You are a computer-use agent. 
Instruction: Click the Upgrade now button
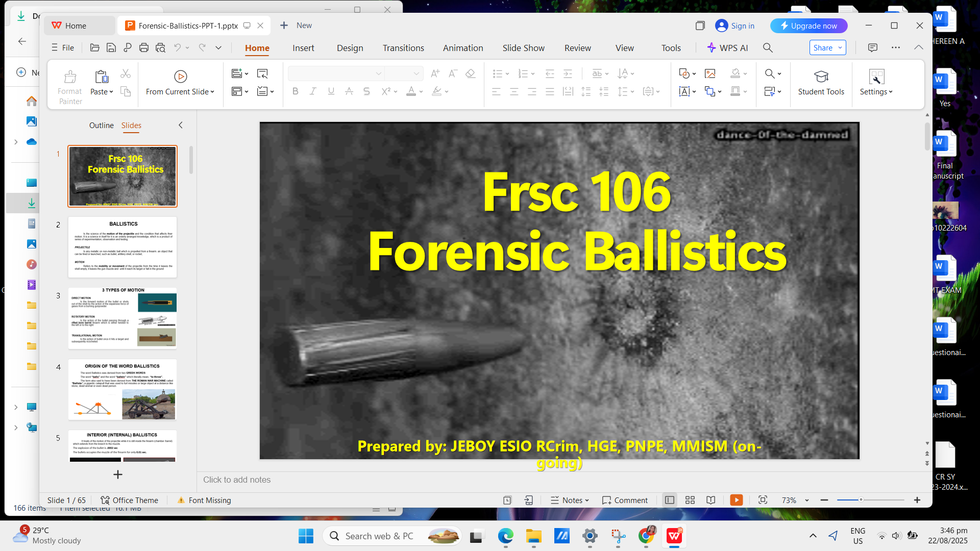click(808, 26)
